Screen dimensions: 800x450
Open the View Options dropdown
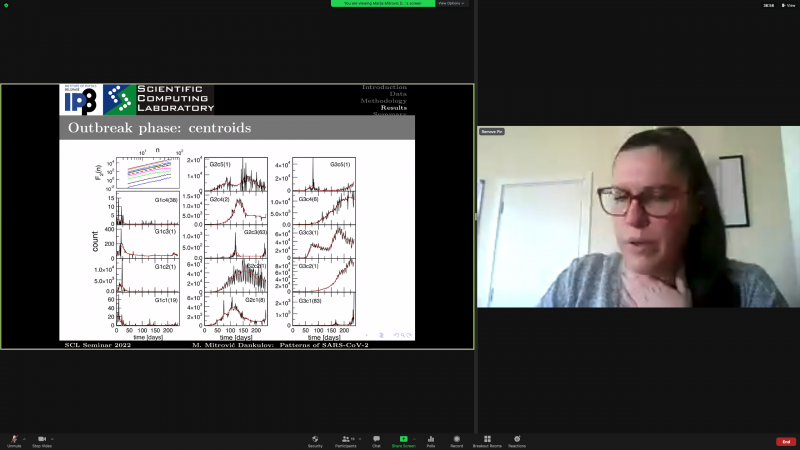pos(451,3)
